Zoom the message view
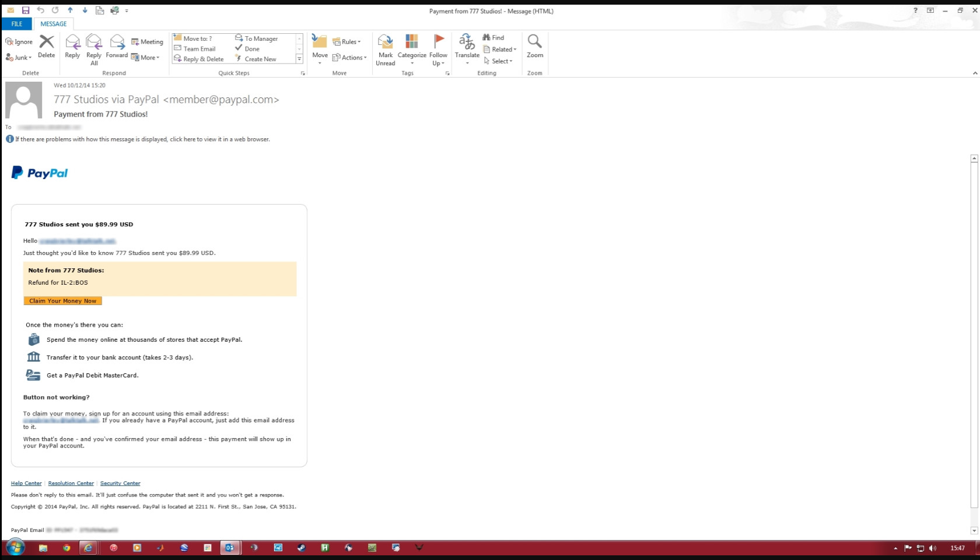 [535, 47]
